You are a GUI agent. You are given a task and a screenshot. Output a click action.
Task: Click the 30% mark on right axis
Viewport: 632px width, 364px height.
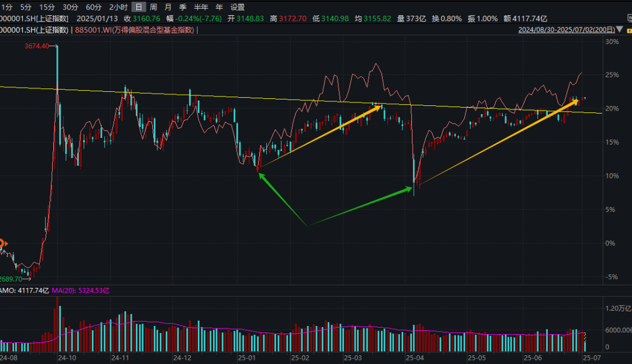[612, 42]
